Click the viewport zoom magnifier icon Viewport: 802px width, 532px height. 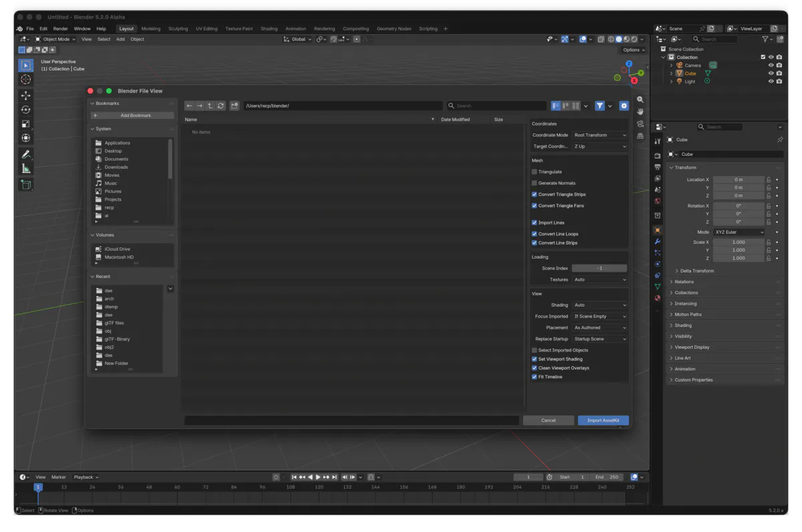pyautogui.click(x=640, y=99)
